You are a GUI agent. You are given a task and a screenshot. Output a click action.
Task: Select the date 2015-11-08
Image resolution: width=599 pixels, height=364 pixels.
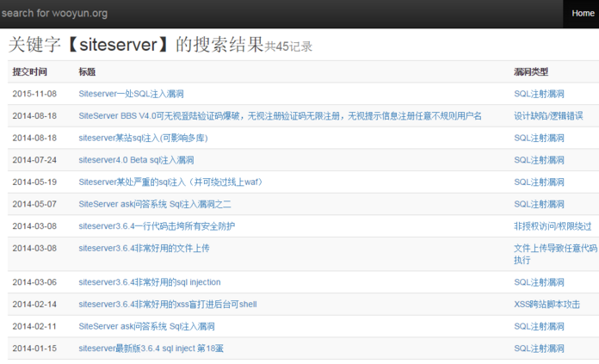pos(34,94)
